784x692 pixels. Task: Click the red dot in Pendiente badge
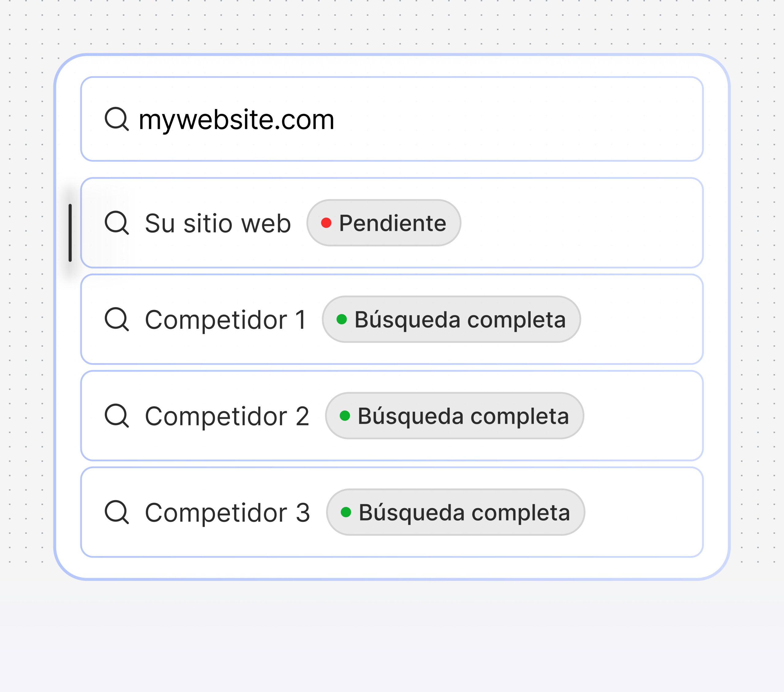click(x=326, y=223)
